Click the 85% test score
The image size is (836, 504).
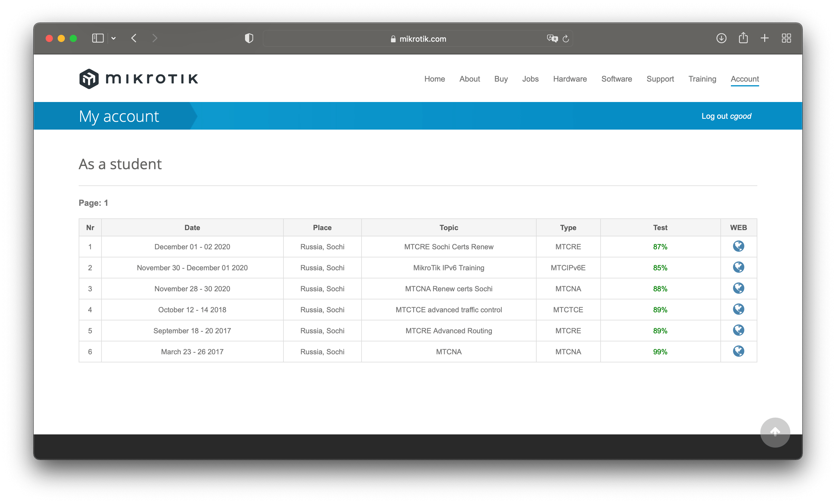pyautogui.click(x=660, y=268)
